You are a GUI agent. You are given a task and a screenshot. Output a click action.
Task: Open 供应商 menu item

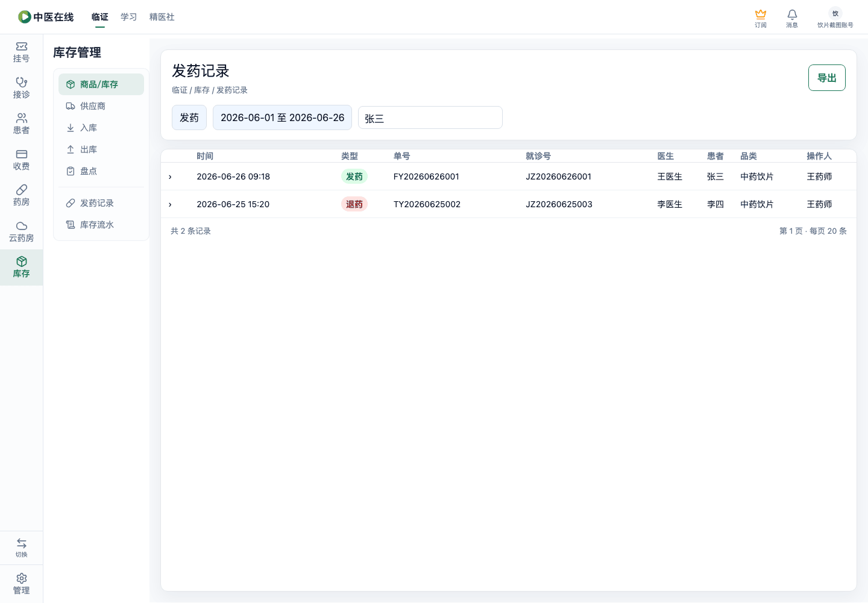click(x=101, y=106)
